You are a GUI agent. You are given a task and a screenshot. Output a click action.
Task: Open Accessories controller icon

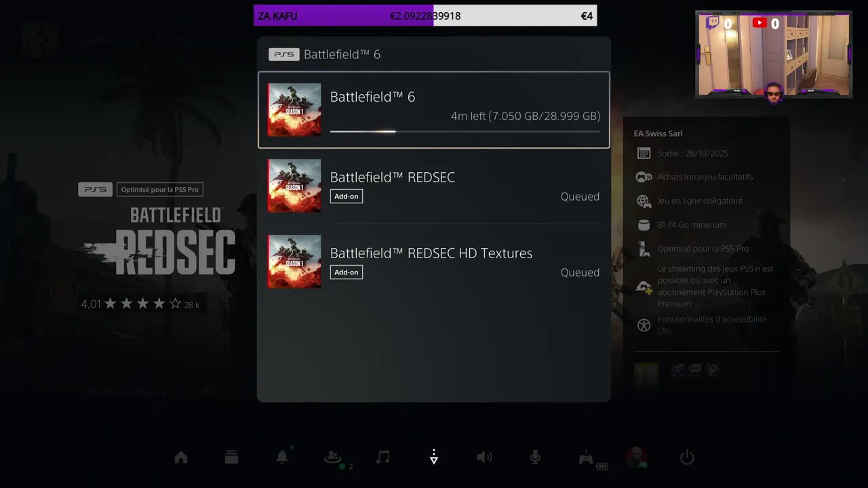[x=586, y=458]
